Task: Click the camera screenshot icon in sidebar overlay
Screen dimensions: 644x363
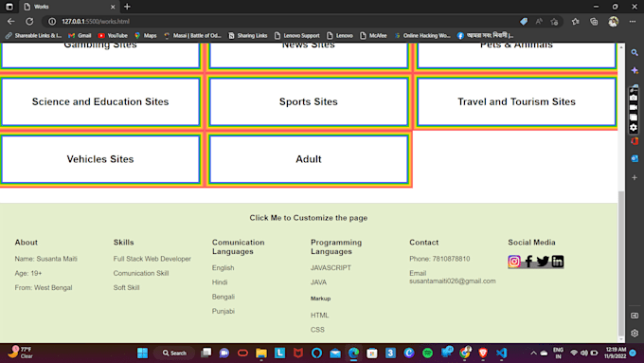Action: (634, 98)
